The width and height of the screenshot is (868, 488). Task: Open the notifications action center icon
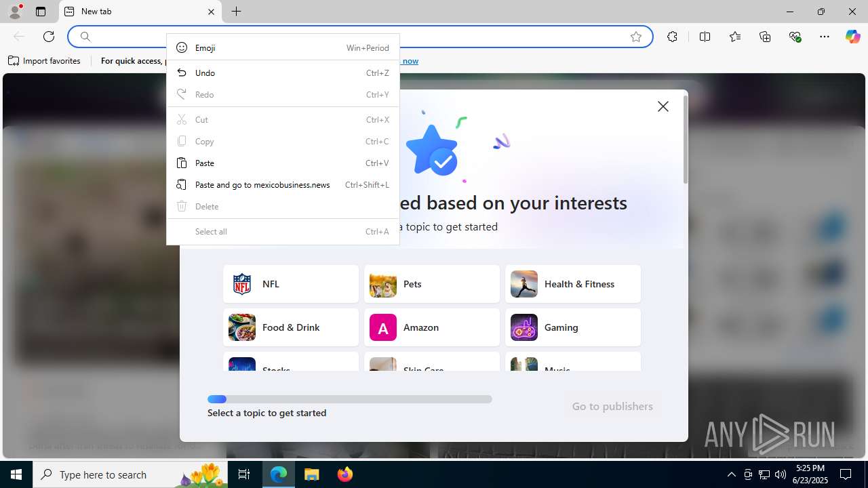point(846,474)
